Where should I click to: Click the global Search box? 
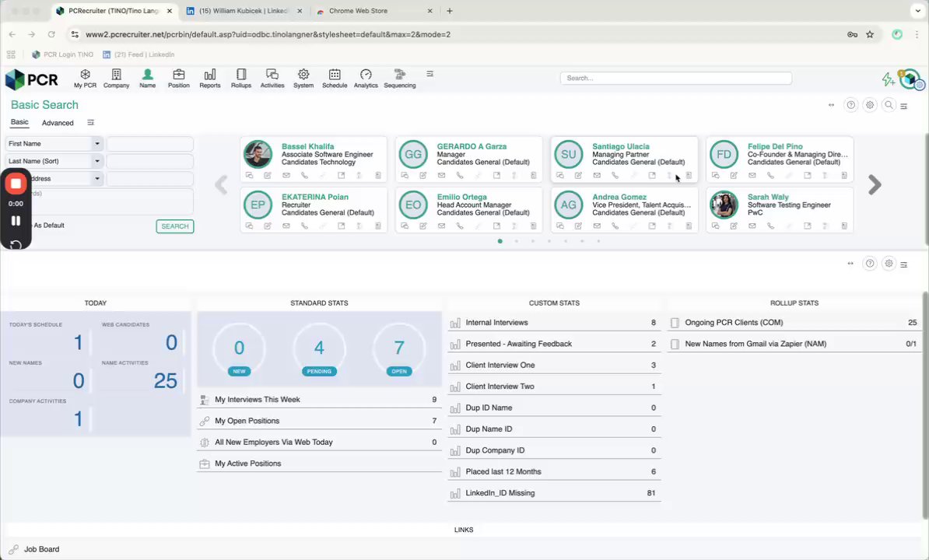click(676, 78)
